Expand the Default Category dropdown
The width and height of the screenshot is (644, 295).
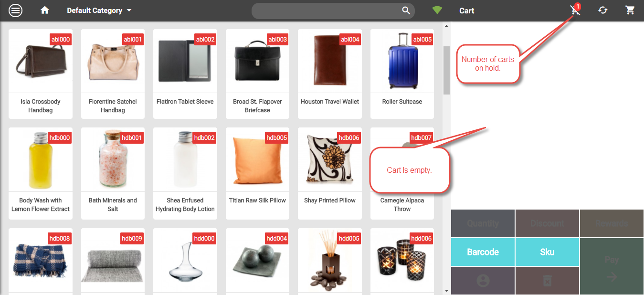click(99, 11)
